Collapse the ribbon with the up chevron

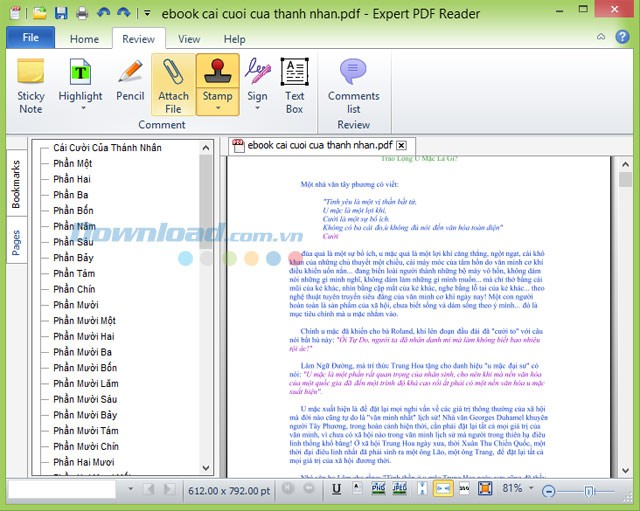(x=601, y=37)
